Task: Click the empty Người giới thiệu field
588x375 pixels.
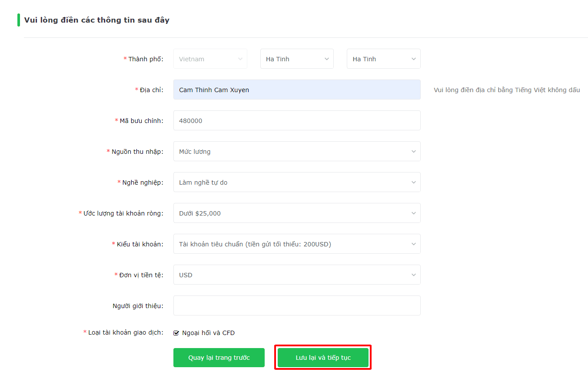Action: pos(297,305)
